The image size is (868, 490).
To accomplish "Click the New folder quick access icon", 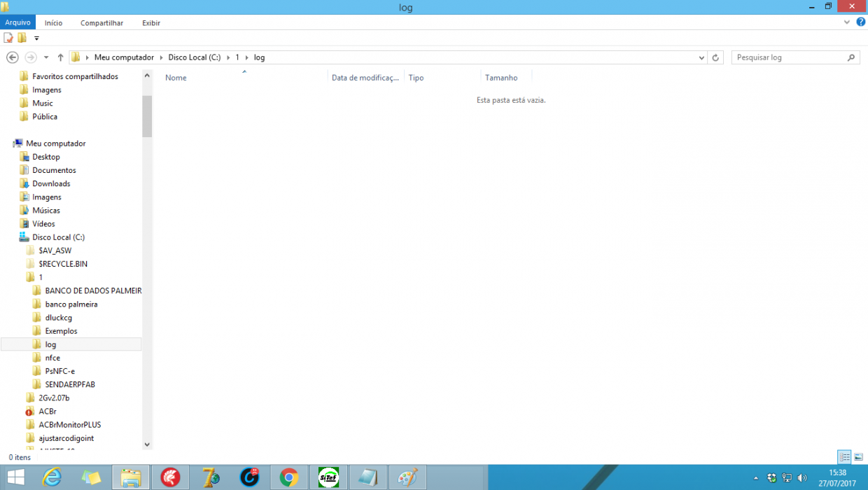I will tap(22, 38).
